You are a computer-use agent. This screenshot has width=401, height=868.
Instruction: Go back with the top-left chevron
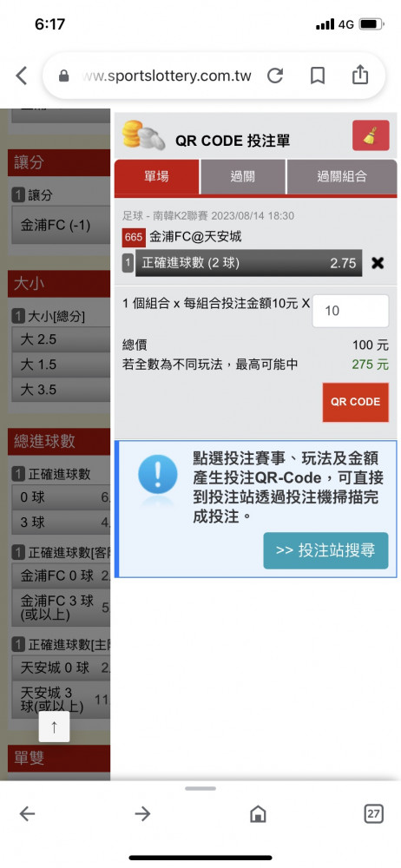(21, 76)
